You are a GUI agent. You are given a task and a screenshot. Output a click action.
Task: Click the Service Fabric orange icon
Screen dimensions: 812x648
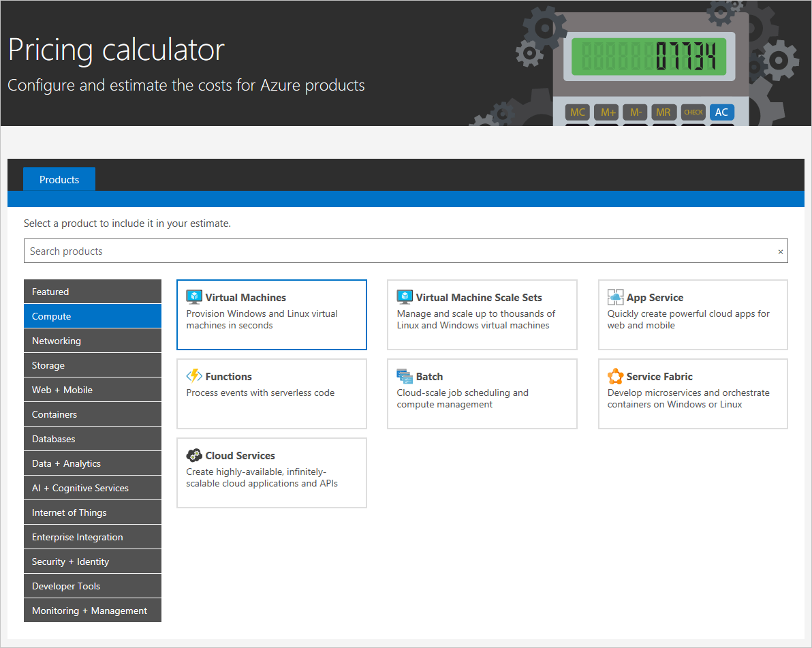click(615, 376)
